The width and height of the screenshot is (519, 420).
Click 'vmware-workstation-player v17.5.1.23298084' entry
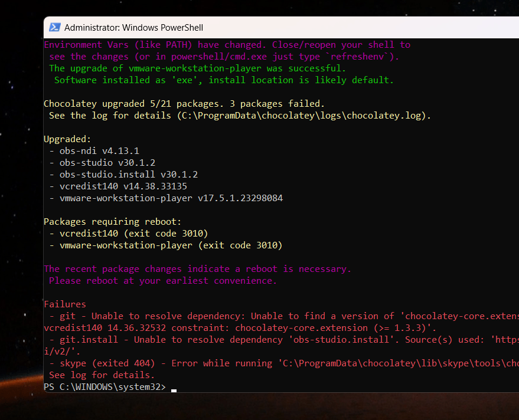(x=166, y=198)
